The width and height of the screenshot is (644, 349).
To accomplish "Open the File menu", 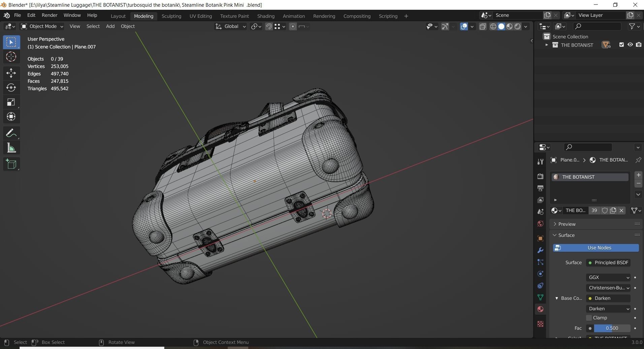I will click(x=18, y=15).
